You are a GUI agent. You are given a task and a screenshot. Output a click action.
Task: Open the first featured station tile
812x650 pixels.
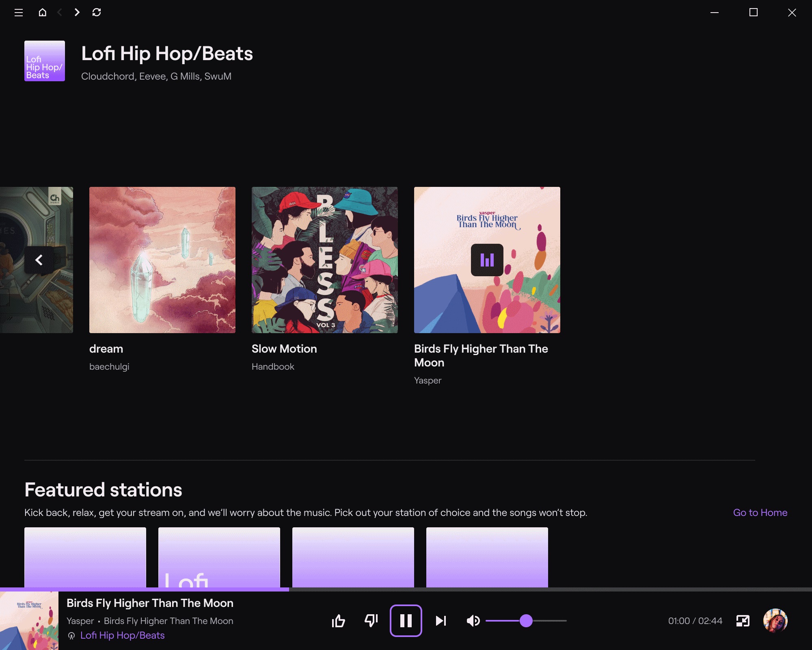tap(85, 557)
